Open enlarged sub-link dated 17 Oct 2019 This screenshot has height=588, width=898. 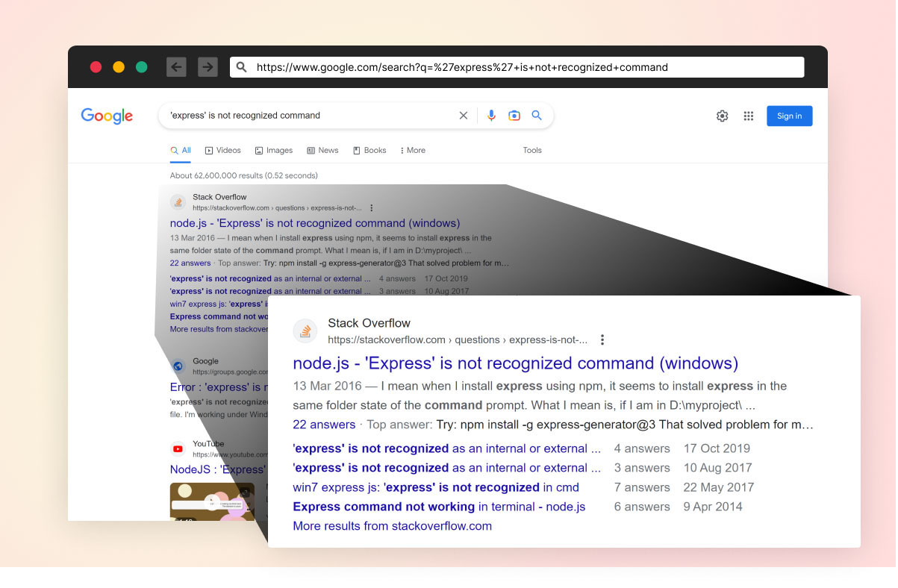click(446, 448)
